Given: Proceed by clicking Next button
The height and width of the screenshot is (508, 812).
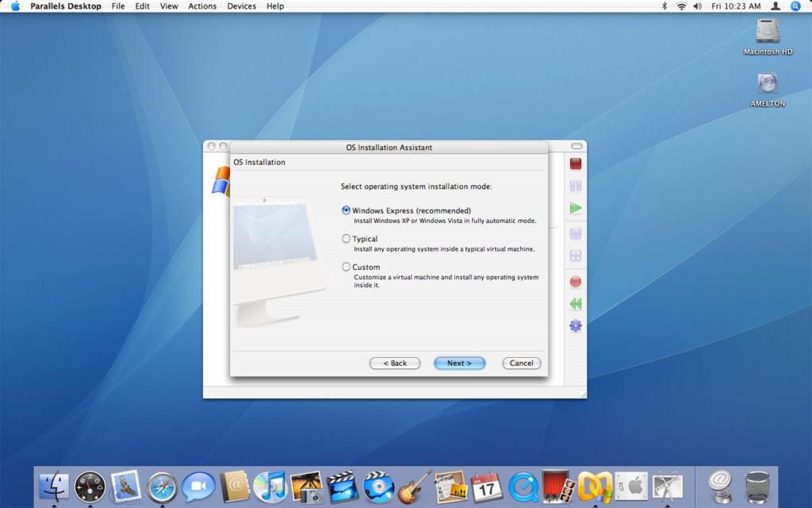Looking at the screenshot, I should [x=459, y=363].
